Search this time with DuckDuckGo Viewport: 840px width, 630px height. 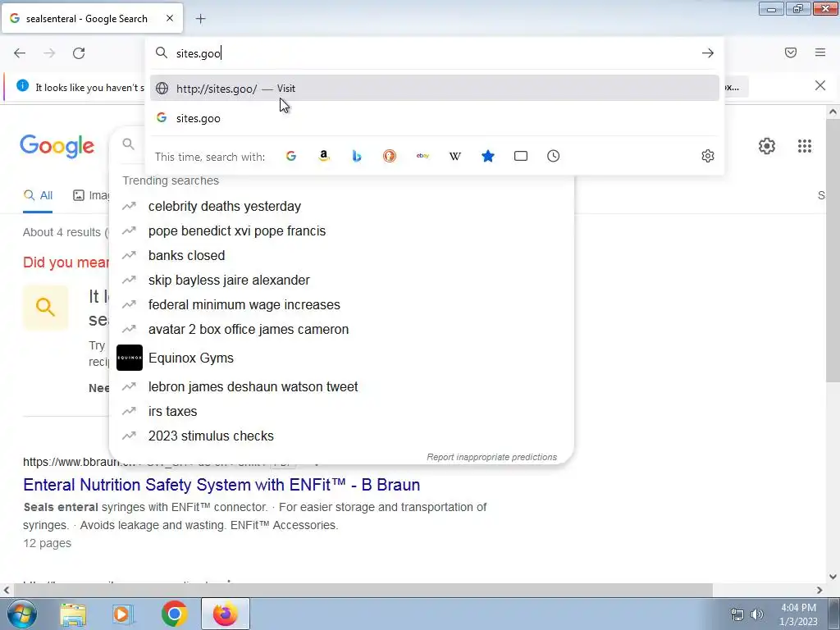point(390,156)
